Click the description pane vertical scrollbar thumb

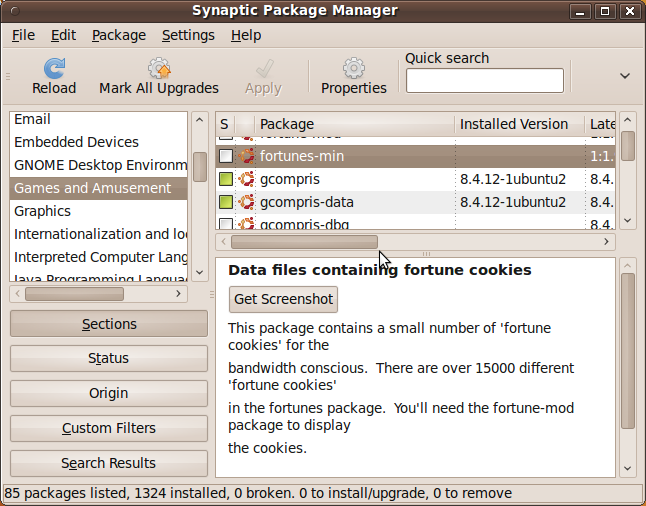628,351
